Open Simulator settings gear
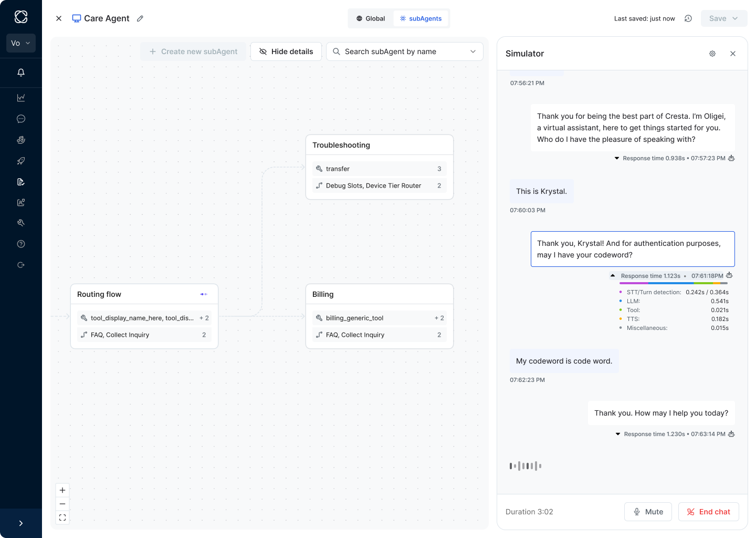Screen dimensions: 756x538 point(712,54)
